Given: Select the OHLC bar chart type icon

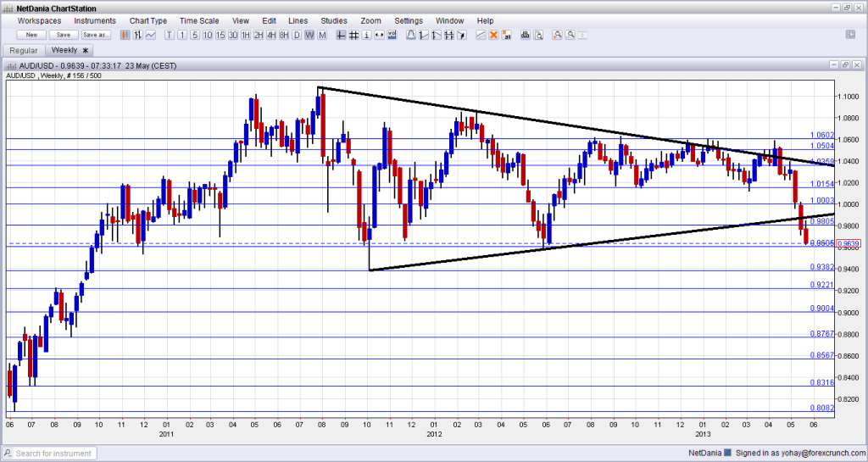Looking at the screenshot, I should (138, 35).
